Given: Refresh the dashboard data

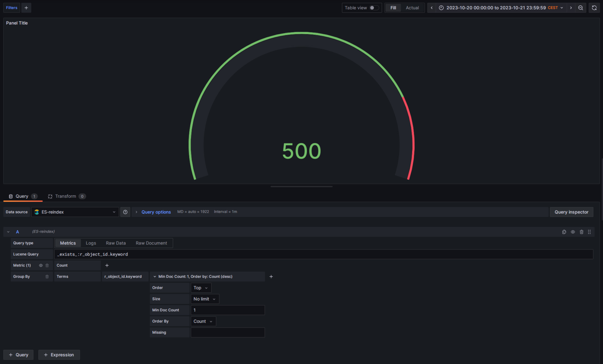Looking at the screenshot, I should coord(594,8).
